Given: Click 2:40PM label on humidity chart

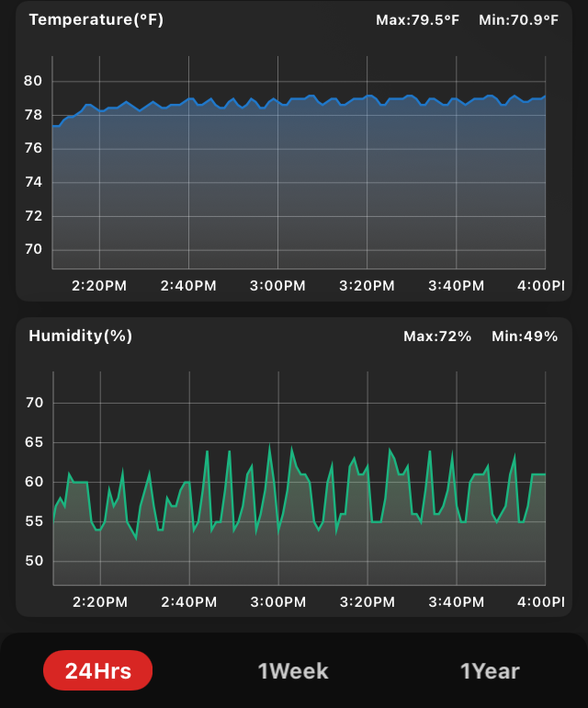Looking at the screenshot, I should point(189,602).
